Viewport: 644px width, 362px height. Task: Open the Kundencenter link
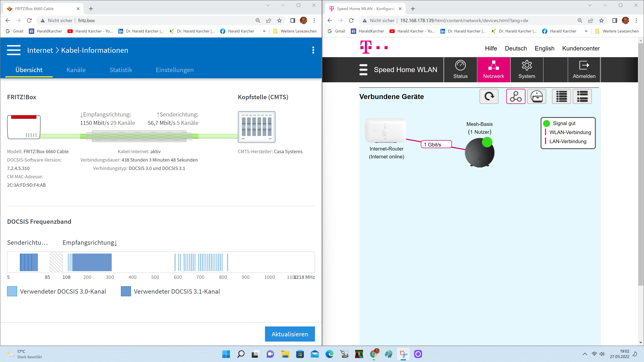click(x=581, y=48)
